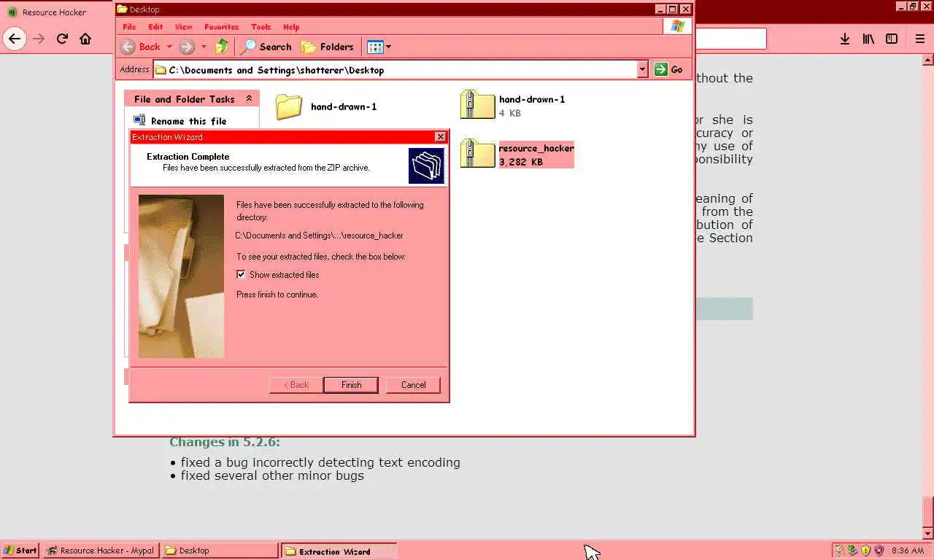Switch to Resource Hacker - Mypal taskbar button
Viewport: 934px width, 560px height.
101,551
